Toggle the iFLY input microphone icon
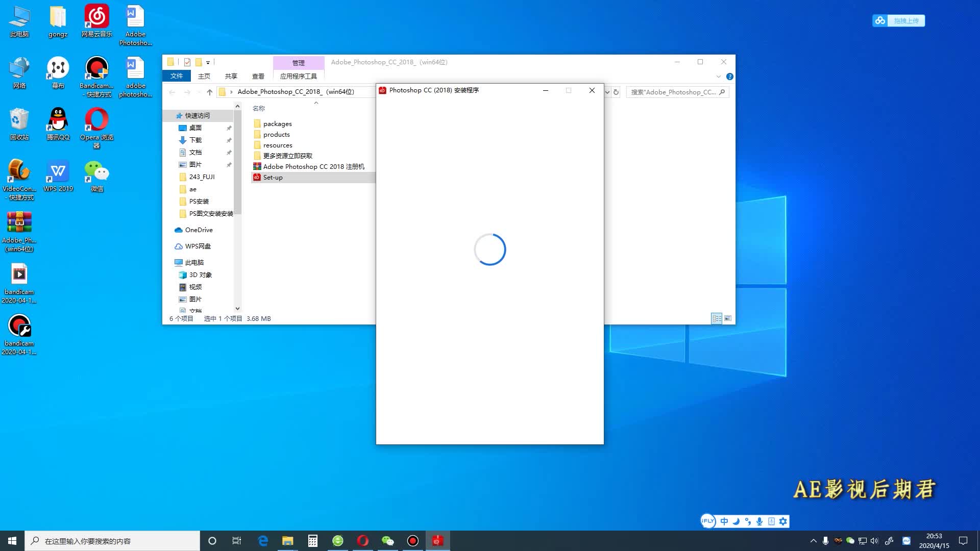 tap(759, 521)
